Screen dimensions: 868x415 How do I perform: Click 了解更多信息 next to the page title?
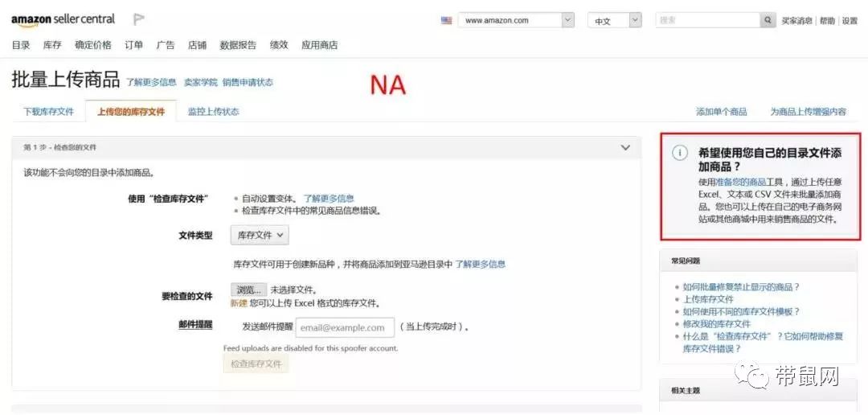tap(151, 82)
